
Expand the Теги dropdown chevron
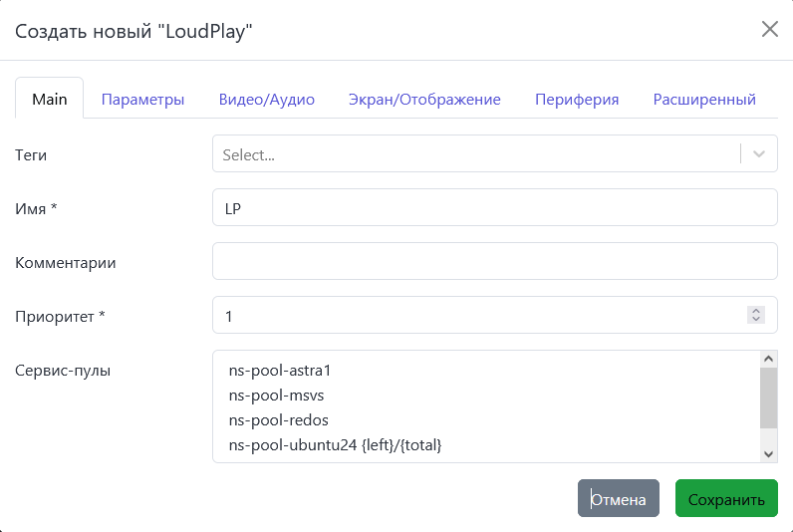pos(759,154)
